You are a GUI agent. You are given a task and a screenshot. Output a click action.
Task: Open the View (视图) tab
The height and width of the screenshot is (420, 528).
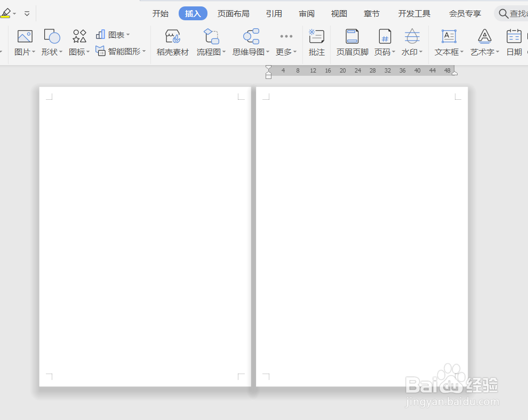pos(339,14)
